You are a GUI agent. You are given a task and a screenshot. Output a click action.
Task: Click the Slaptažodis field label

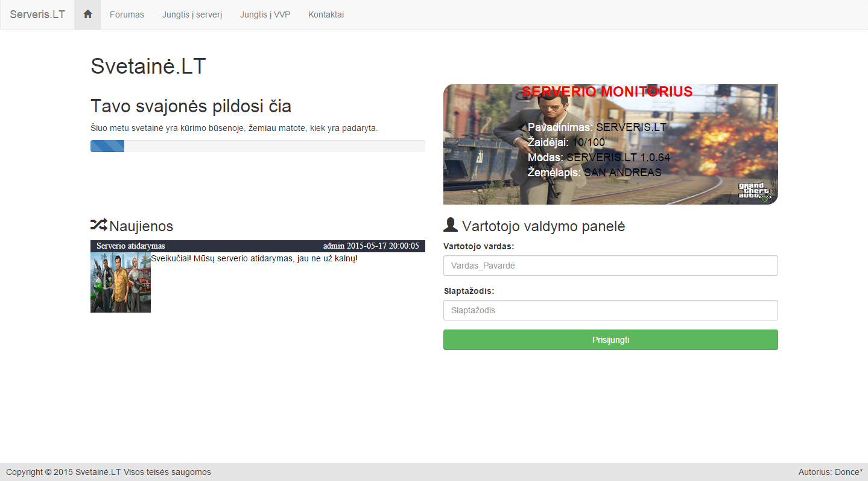469,291
